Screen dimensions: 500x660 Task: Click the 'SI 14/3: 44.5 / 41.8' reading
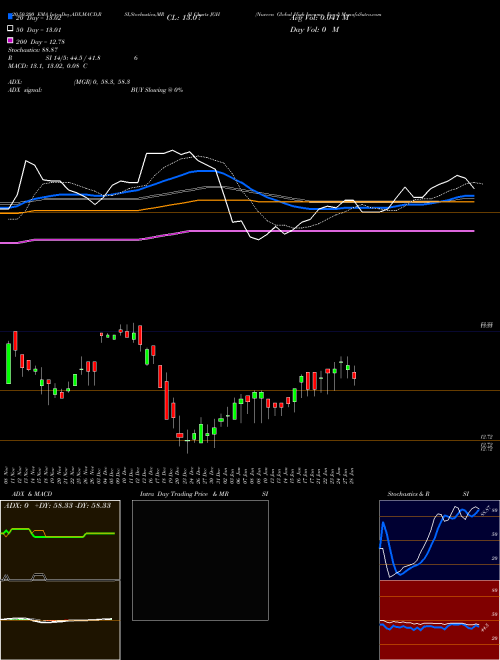(73, 58)
